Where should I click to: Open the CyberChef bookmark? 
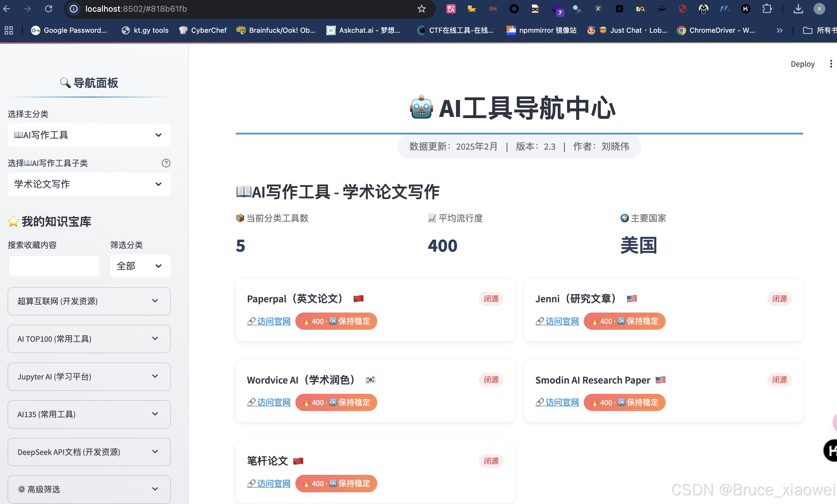(203, 30)
